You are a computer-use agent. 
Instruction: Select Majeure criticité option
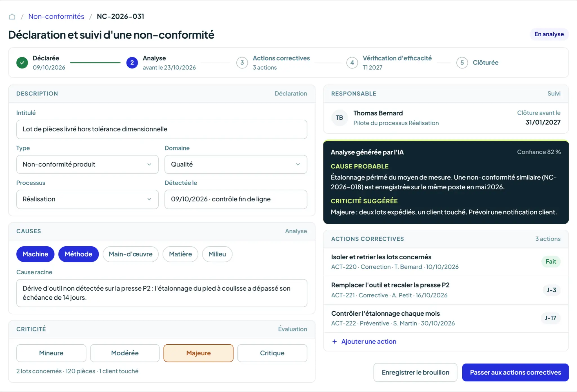tap(199, 353)
